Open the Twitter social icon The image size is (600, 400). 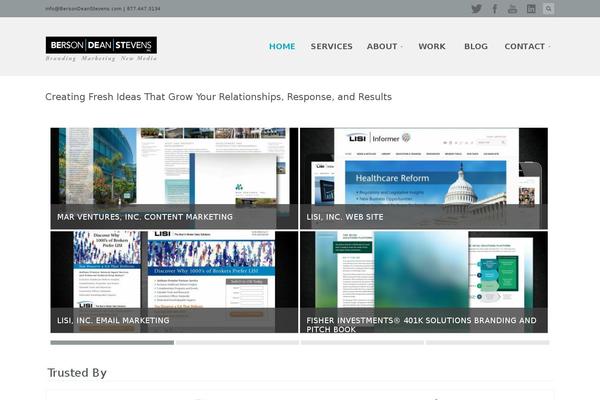(x=476, y=9)
